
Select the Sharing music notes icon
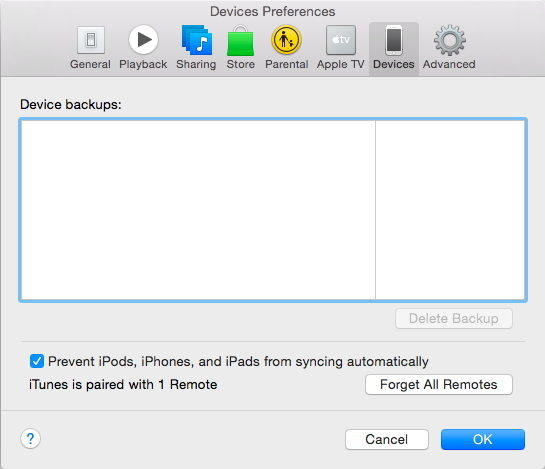pyautogui.click(x=197, y=40)
